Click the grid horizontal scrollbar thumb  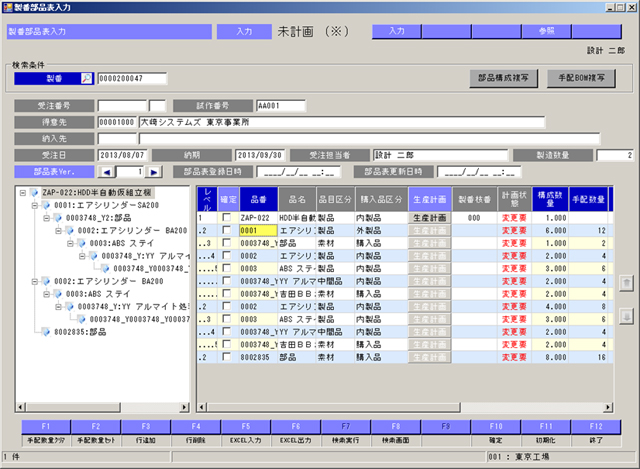click(x=333, y=407)
